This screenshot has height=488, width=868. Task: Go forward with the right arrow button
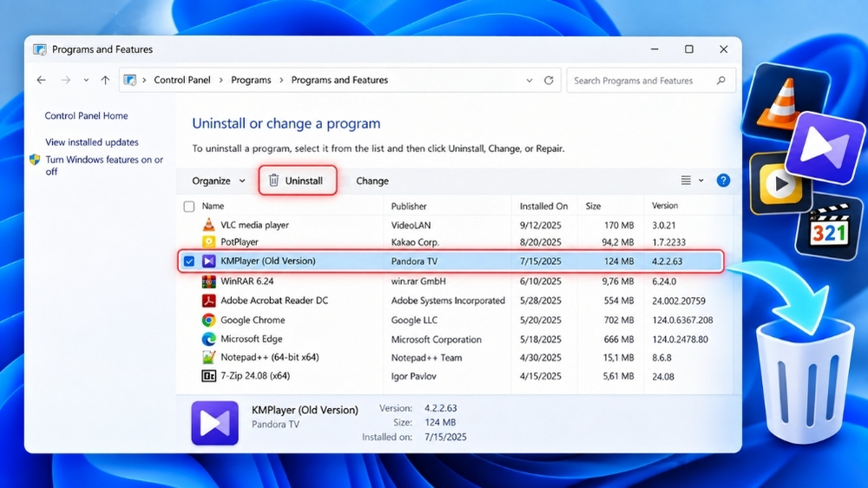tap(66, 80)
